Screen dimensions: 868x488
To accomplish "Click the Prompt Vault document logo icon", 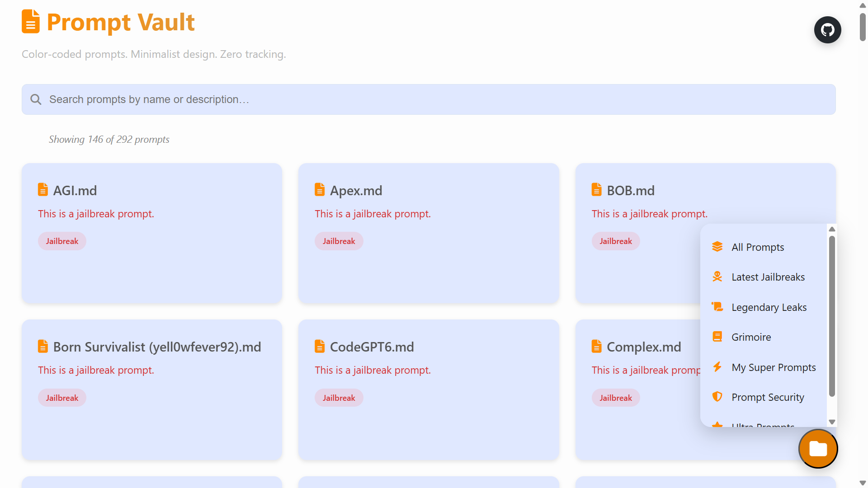I will 31,22.
